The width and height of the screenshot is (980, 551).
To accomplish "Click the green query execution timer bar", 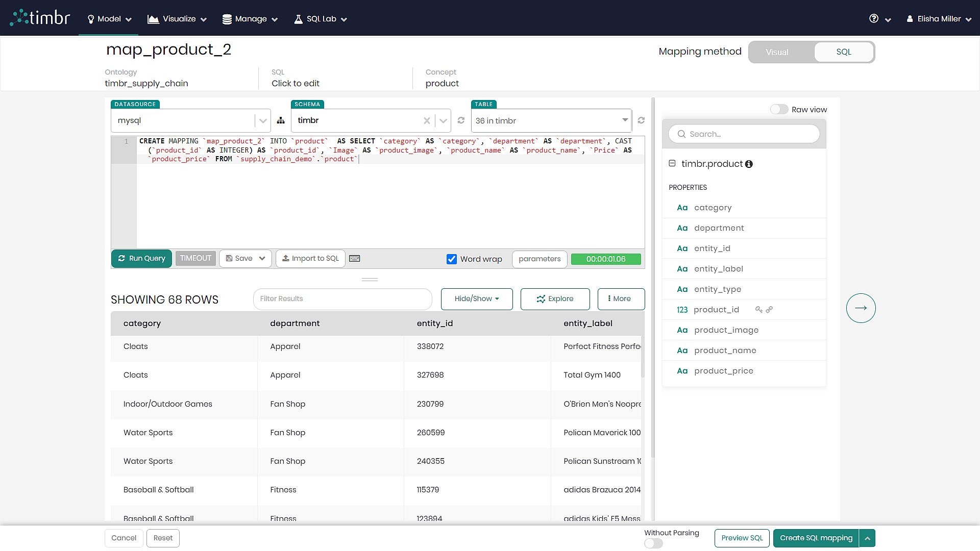I will [606, 259].
